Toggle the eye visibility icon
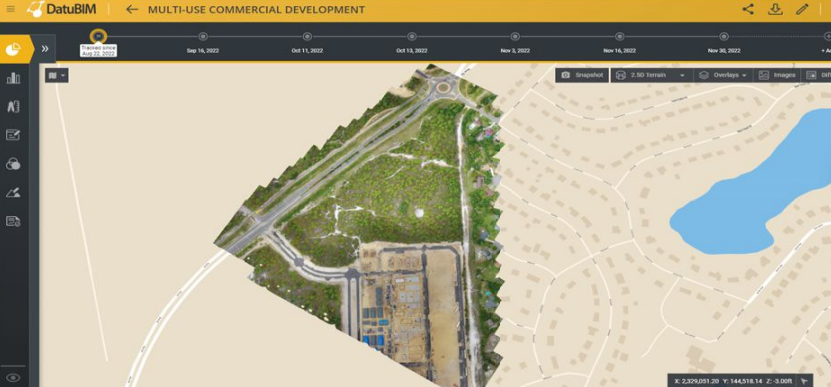The image size is (831, 387). tap(13, 378)
